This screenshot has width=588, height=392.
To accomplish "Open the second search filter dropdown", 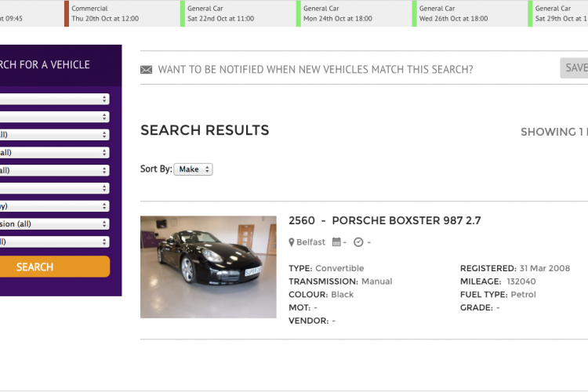I will pos(54,117).
